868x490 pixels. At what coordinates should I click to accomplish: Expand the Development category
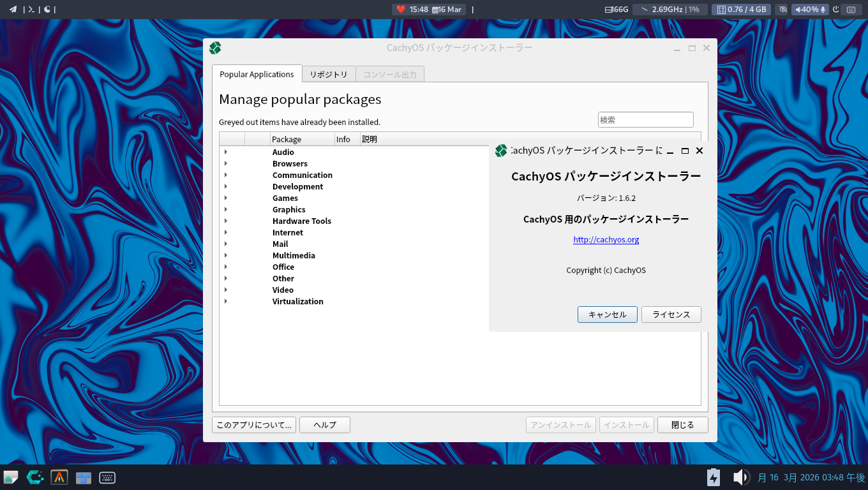pos(225,186)
